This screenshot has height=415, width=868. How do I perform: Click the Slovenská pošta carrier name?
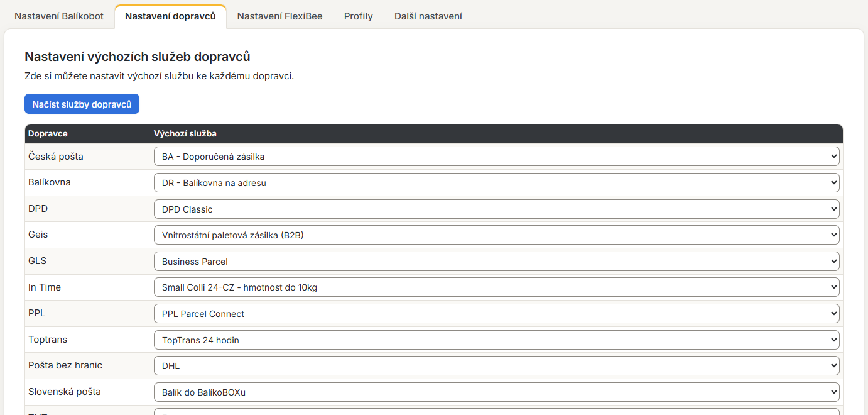65,392
